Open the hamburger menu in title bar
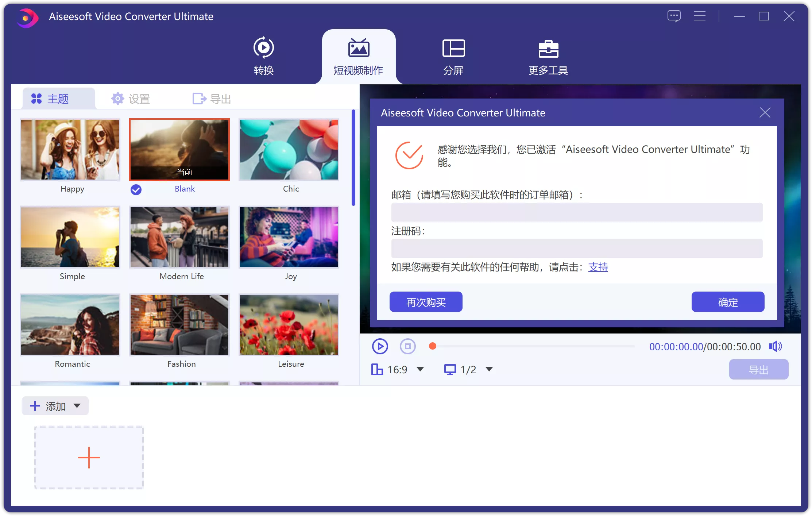 point(699,16)
